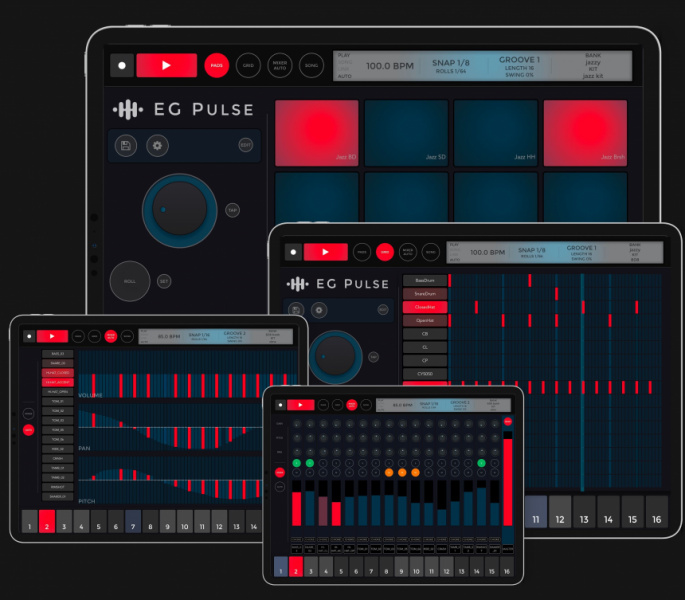The width and height of the screenshot is (685, 600).
Task: Choose pattern 12 on the Grid screen
Action: (x=560, y=512)
